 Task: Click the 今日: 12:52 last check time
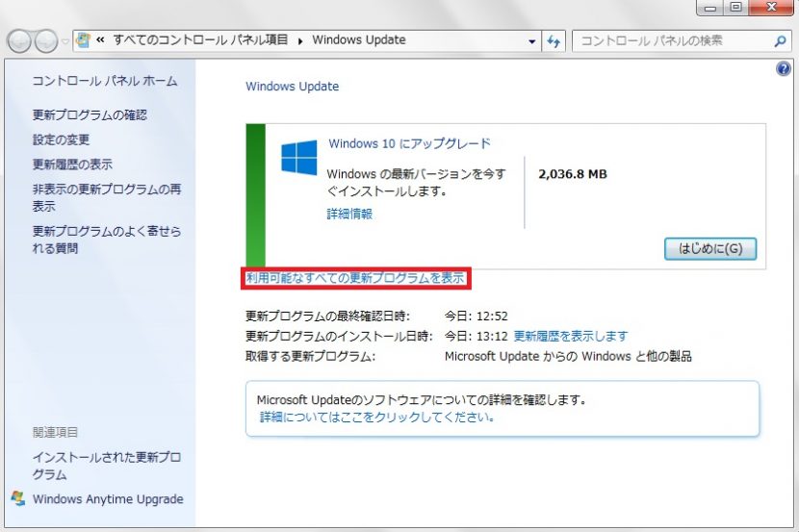pyautogui.click(x=477, y=317)
